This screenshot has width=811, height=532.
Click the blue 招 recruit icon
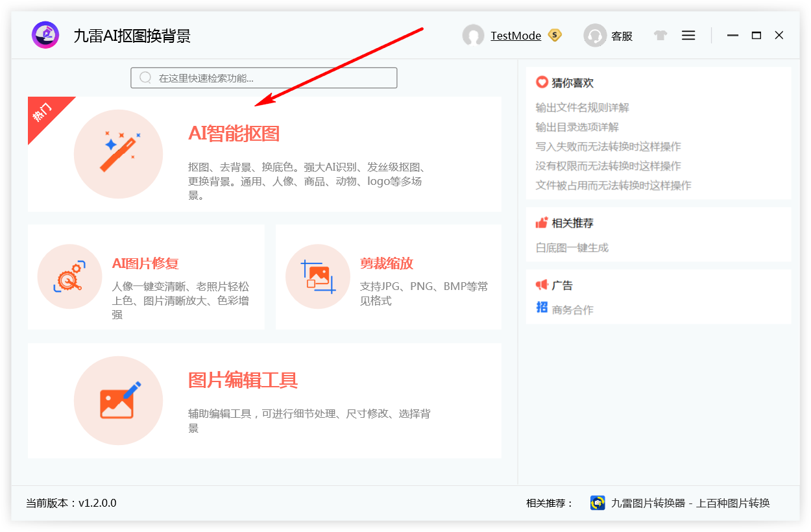pyautogui.click(x=542, y=308)
